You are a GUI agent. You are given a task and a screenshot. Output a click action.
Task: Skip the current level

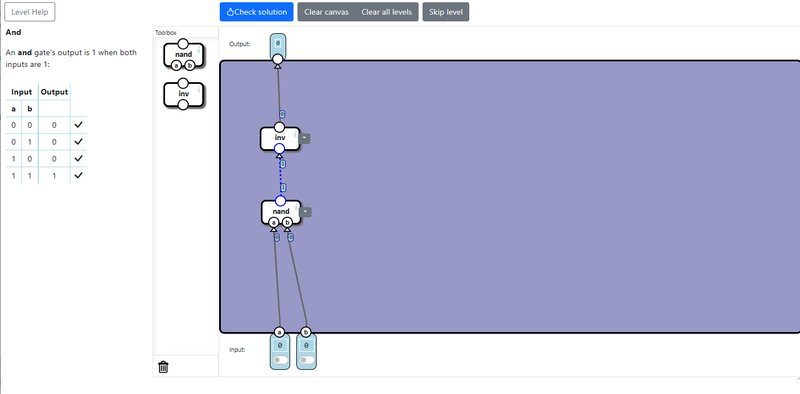[446, 12]
